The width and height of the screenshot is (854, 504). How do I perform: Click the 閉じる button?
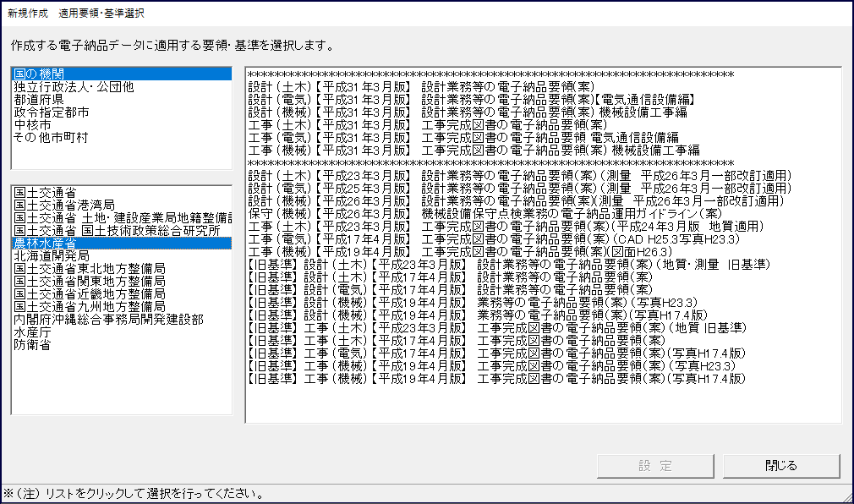(781, 466)
